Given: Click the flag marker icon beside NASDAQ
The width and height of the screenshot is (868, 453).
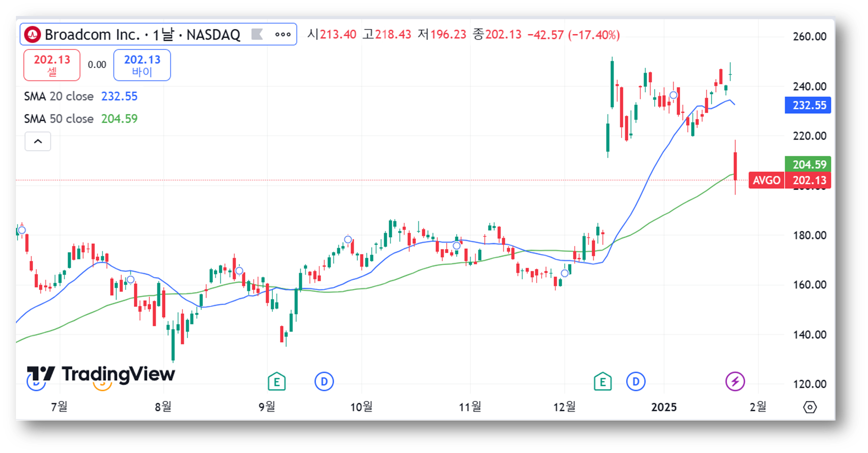Looking at the screenshot, I should (257, 34).
